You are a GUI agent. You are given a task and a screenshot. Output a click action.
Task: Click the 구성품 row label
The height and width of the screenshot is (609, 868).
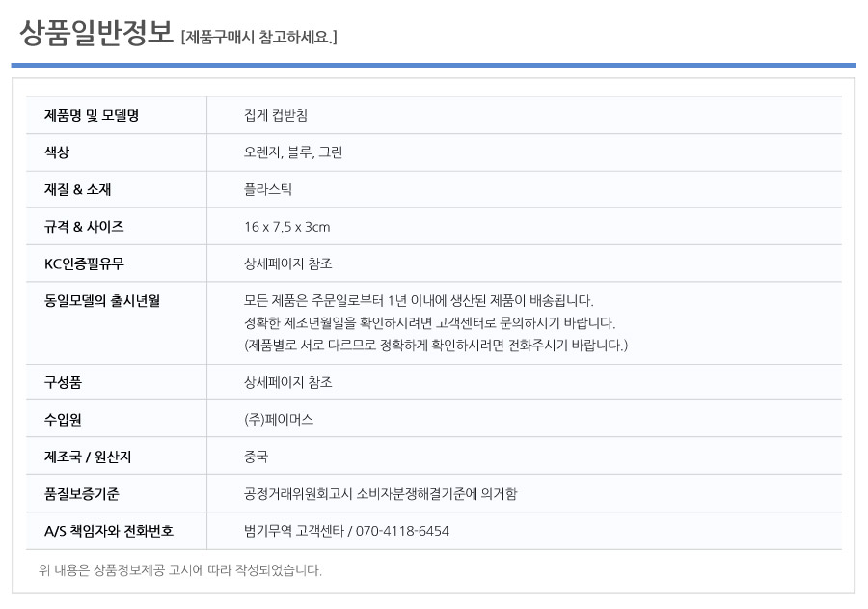(x=63, y=382)
